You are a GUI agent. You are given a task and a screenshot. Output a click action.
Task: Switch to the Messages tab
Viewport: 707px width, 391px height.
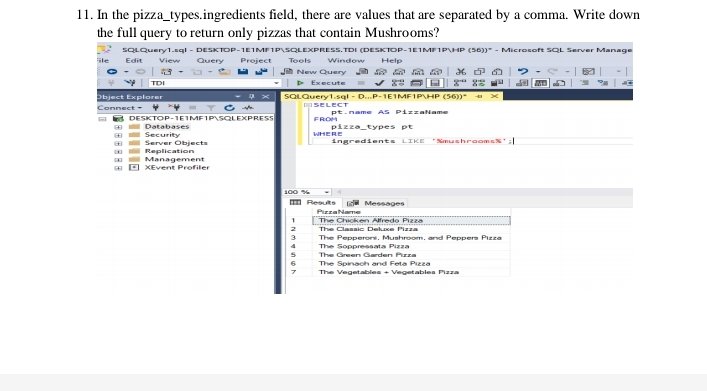(x=376, y=203)
